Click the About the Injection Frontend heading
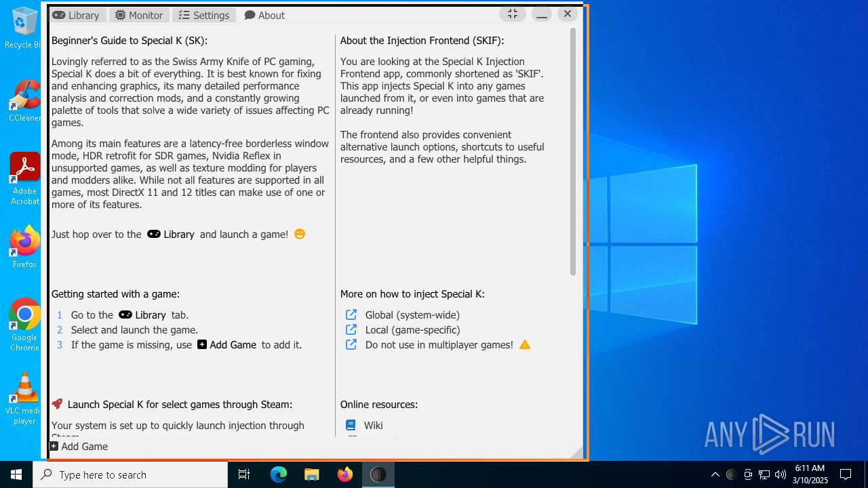The width and height of the screenshot is (868, 488). (422, 40)
